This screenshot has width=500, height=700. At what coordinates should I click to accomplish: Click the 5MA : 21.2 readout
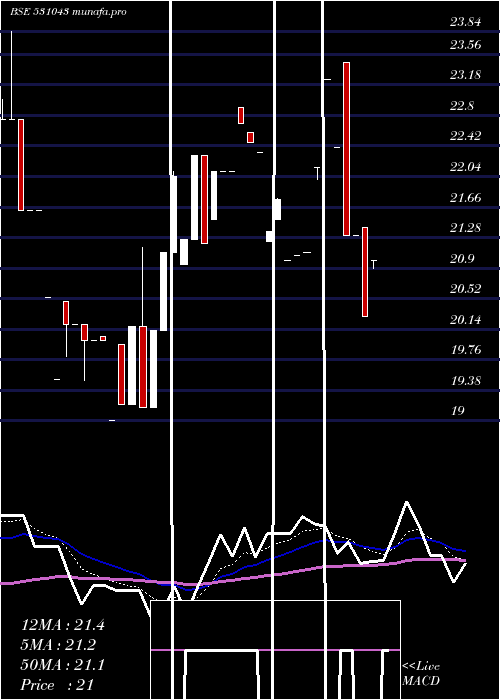(x=58, y=645)
